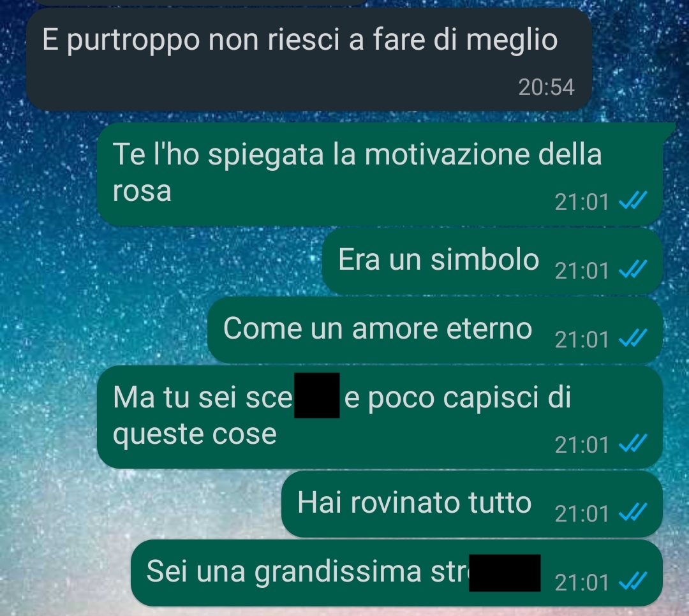Tap the blue ticks on 'Hai rovinato tutto'
This screenshot has height=616, width=689.
point(633,512)
